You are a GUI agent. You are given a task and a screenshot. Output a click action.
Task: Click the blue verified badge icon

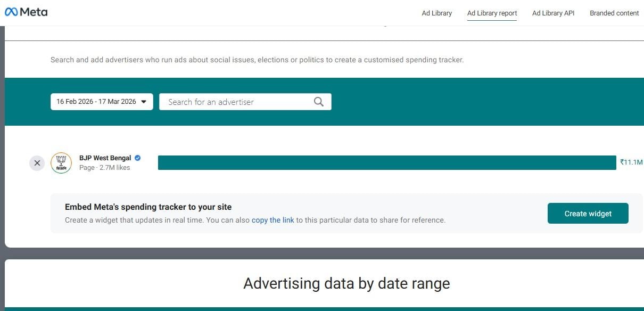138,158
